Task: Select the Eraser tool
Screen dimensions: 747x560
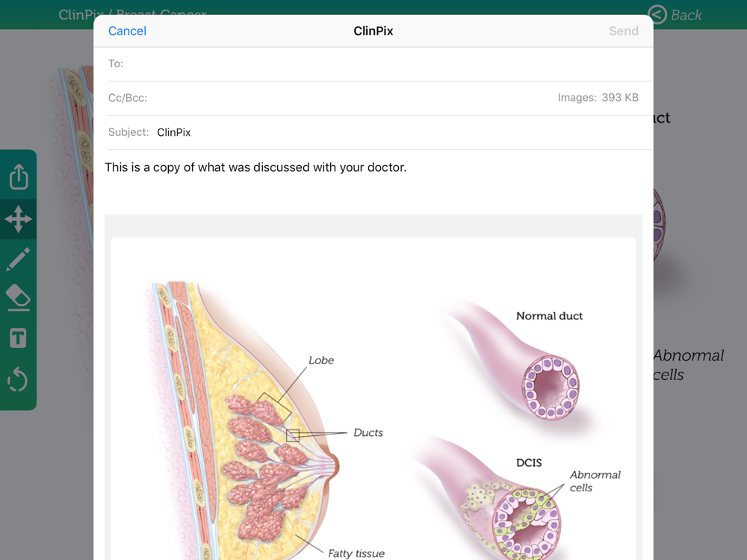Action: 18,298
